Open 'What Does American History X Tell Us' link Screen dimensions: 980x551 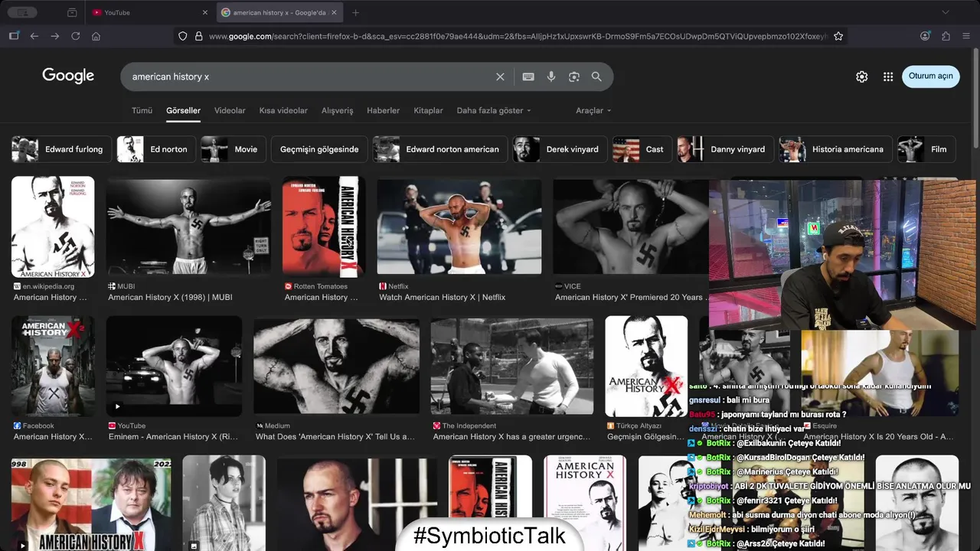tap(335, 436)
